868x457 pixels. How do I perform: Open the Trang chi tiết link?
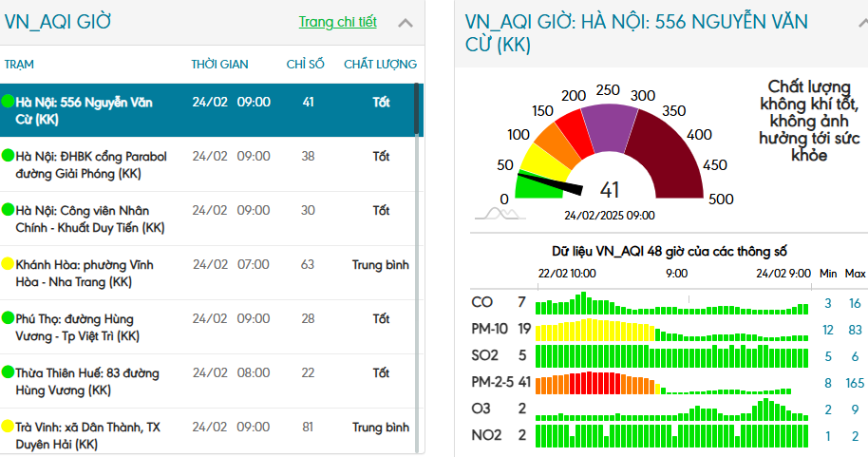337,22
